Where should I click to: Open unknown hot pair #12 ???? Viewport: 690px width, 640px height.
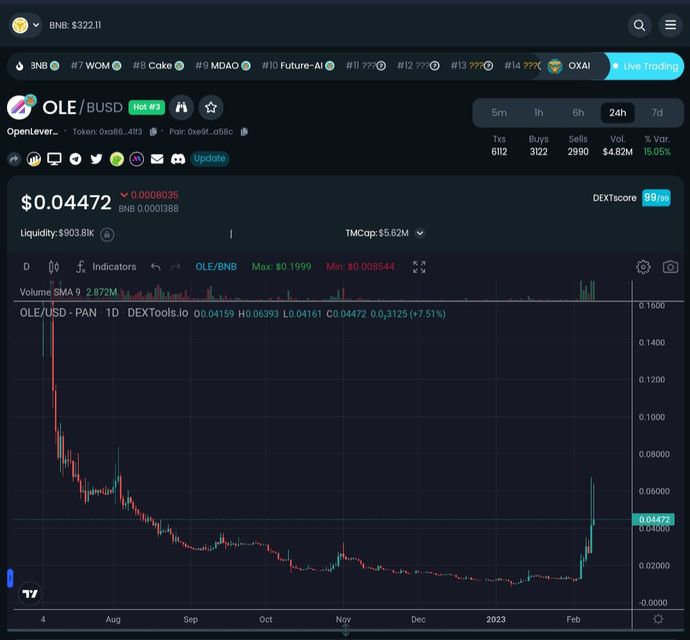[418, 66]
